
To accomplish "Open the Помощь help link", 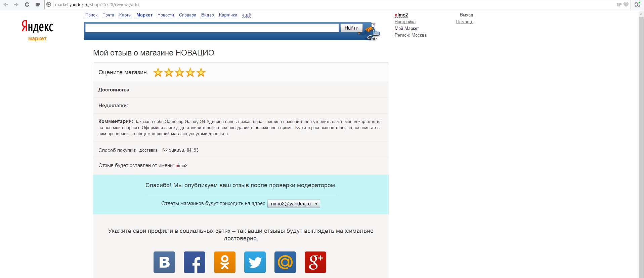I will (x=465, y=22).
